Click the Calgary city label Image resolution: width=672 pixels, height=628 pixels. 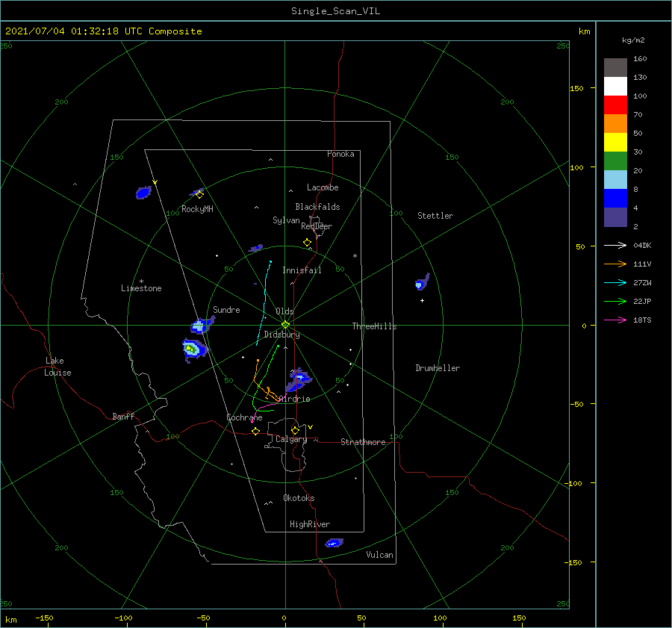291,439
